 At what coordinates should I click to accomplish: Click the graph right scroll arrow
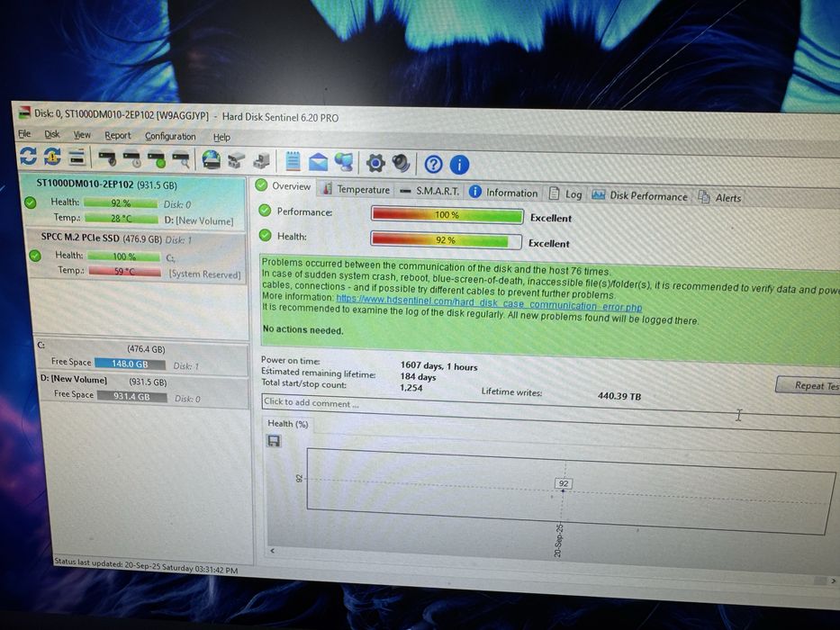834,580
